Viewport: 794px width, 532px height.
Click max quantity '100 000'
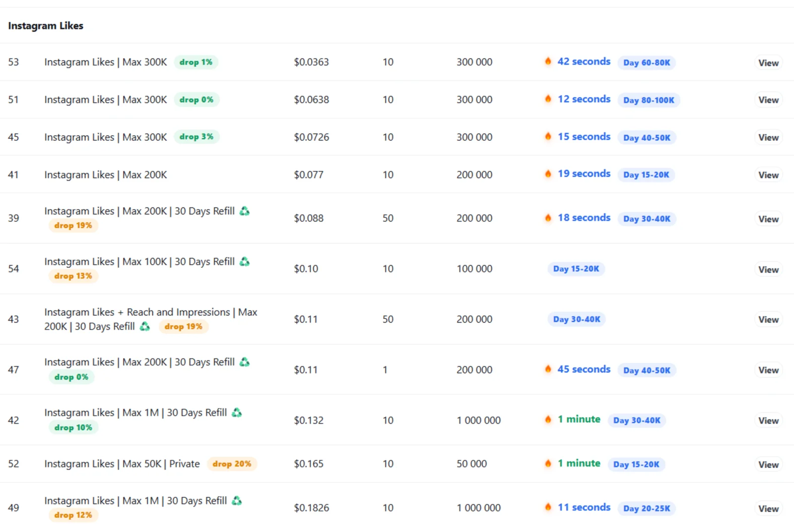click(x=474, y=269)
